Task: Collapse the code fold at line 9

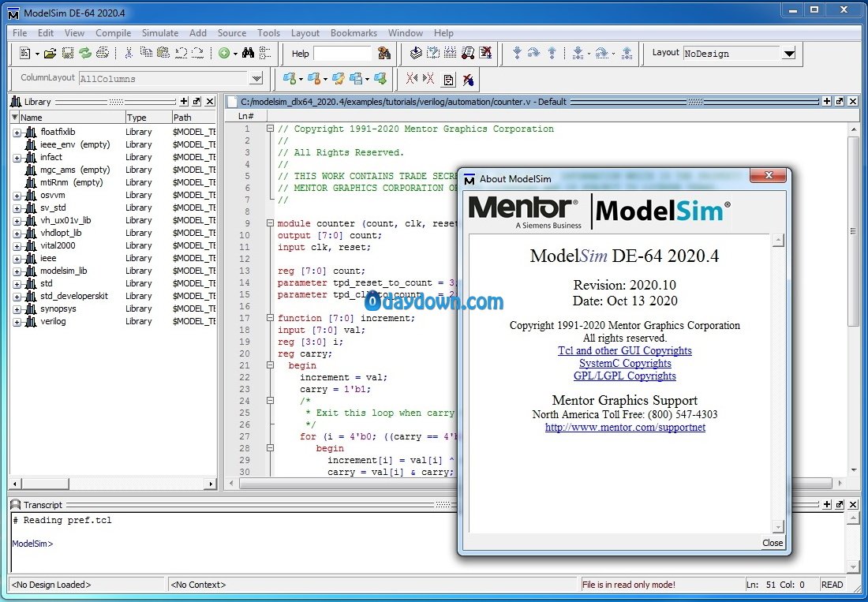Action: pyautogui.click(x=270, y=223)
